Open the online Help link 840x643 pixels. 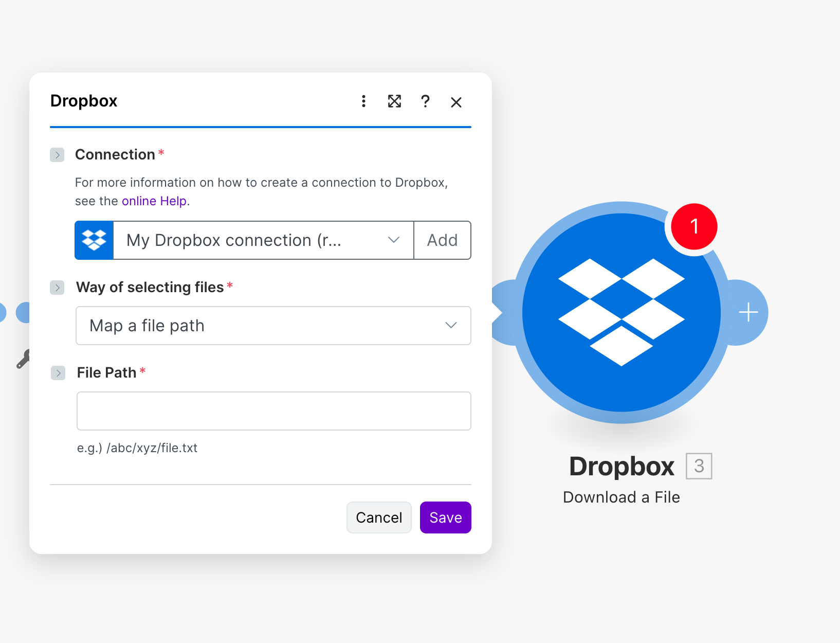tap(154, 201)
